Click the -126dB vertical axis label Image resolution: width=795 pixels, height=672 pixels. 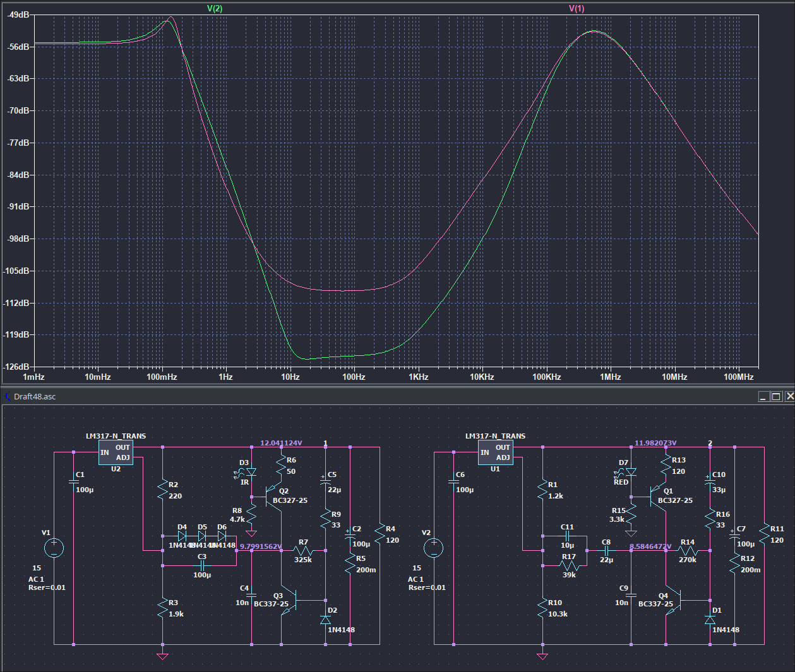tap(18, 367)
